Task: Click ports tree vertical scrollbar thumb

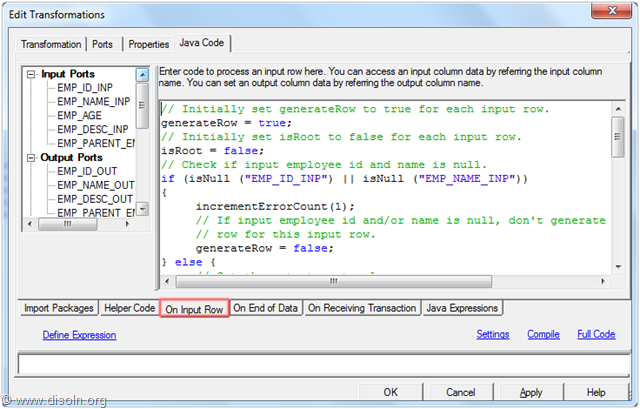Action: coord(142,105)
